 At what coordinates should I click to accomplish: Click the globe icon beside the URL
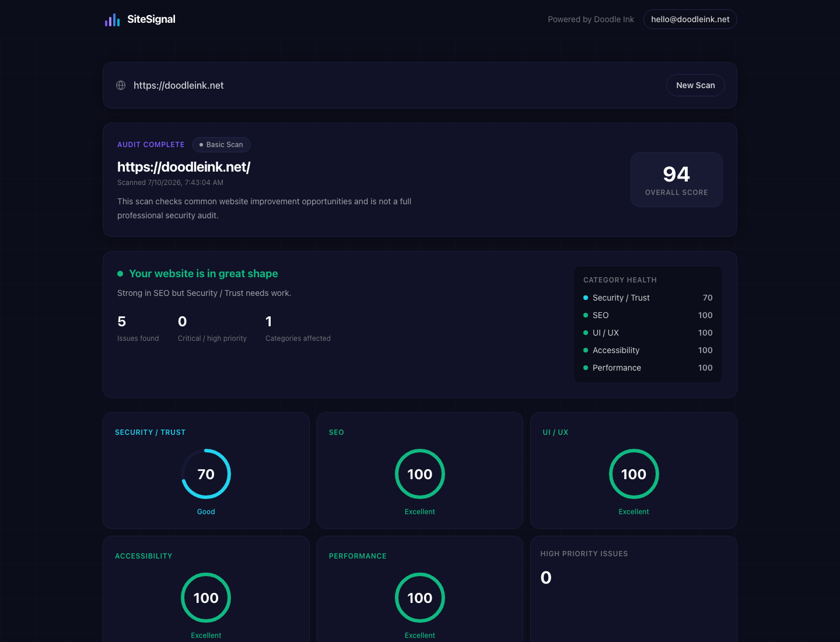click(121, 85)
